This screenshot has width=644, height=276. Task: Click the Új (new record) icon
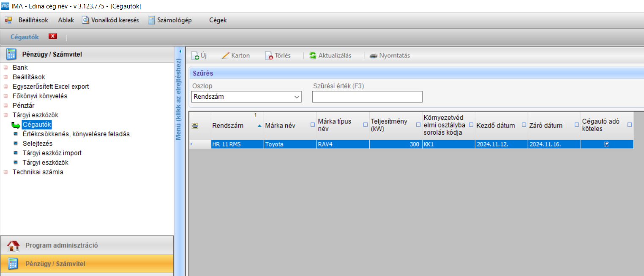[195, 56]
